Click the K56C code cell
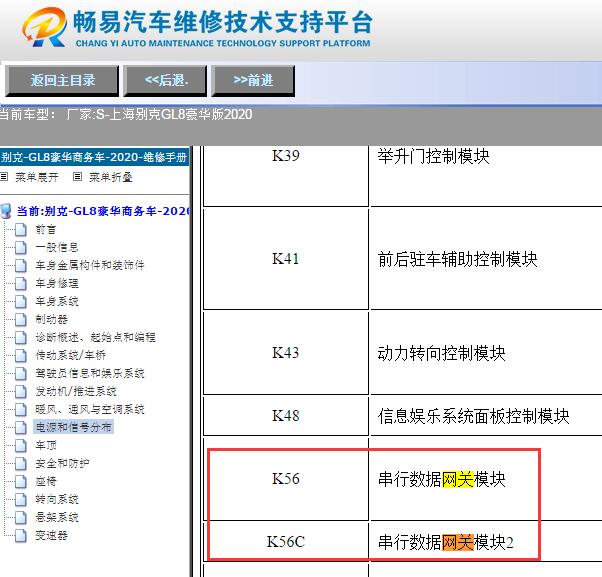This screenshot has width=602, height=577. 286,542
